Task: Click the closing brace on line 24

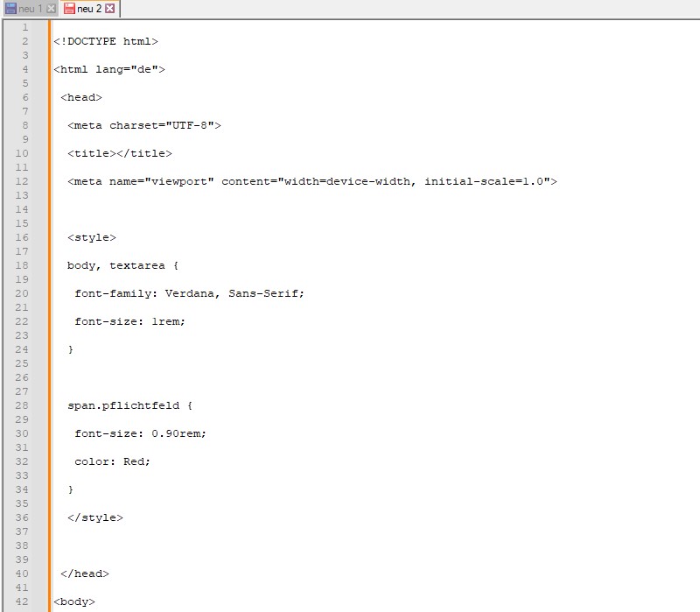Action: [x=71, y=349]
